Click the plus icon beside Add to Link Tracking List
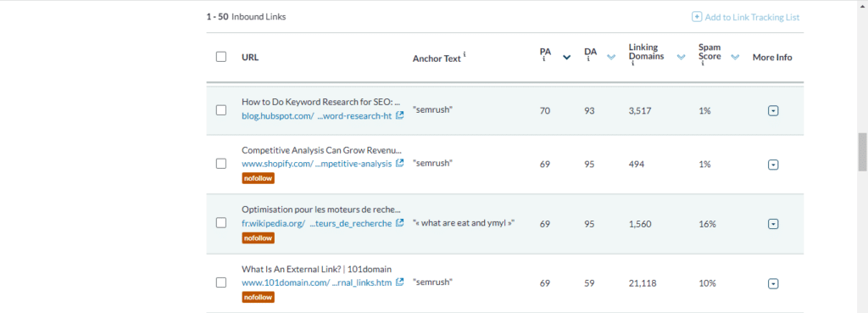The height and width of the screenshot is (313, 868). click(697, 17)
